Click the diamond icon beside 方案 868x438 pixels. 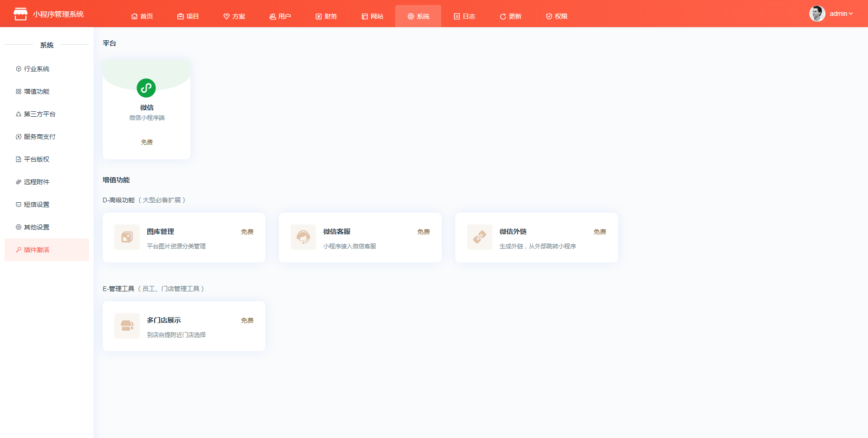[x=226, y=16]
